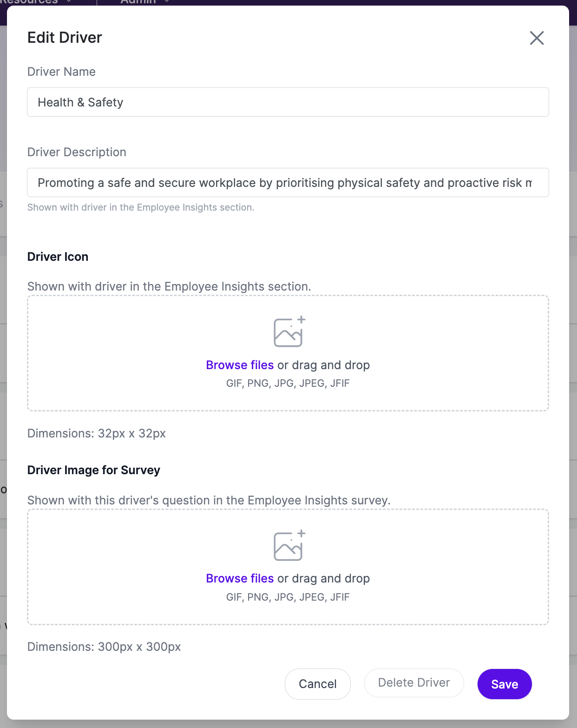
Task: Click the add-image icon in the Driver Icon upload area
Action: click(x=289, y=331)
